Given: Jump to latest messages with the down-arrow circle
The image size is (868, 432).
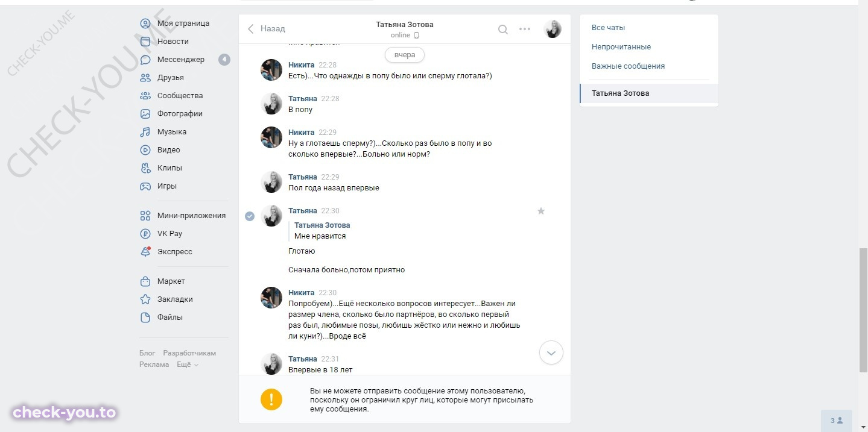Looking at the screenshot, I should pyautogui.click(x=551, y=352).
